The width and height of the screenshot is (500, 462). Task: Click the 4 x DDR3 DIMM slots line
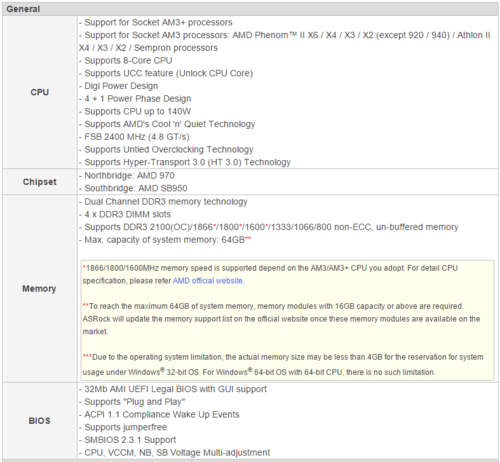point(125,214)
